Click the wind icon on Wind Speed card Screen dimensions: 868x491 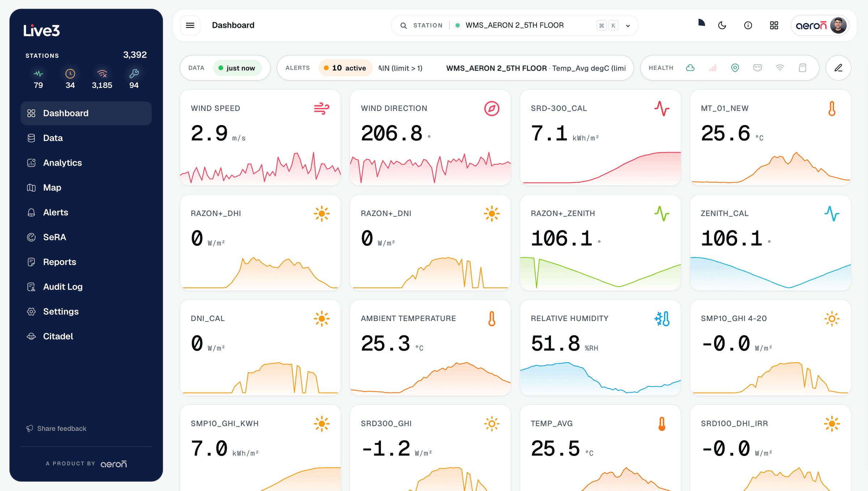tap(322, 108)
